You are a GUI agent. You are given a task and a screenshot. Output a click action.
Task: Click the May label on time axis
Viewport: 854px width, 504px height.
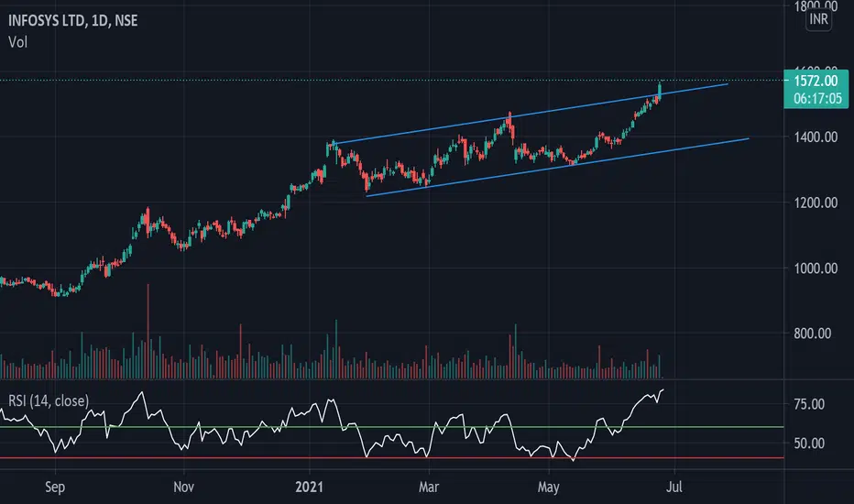point(549,488)
